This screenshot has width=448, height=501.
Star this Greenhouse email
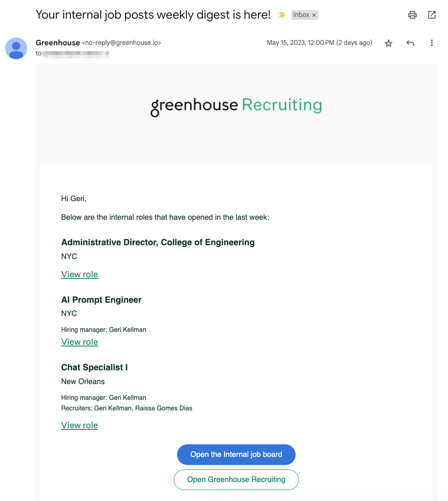(x=389, y=43)
